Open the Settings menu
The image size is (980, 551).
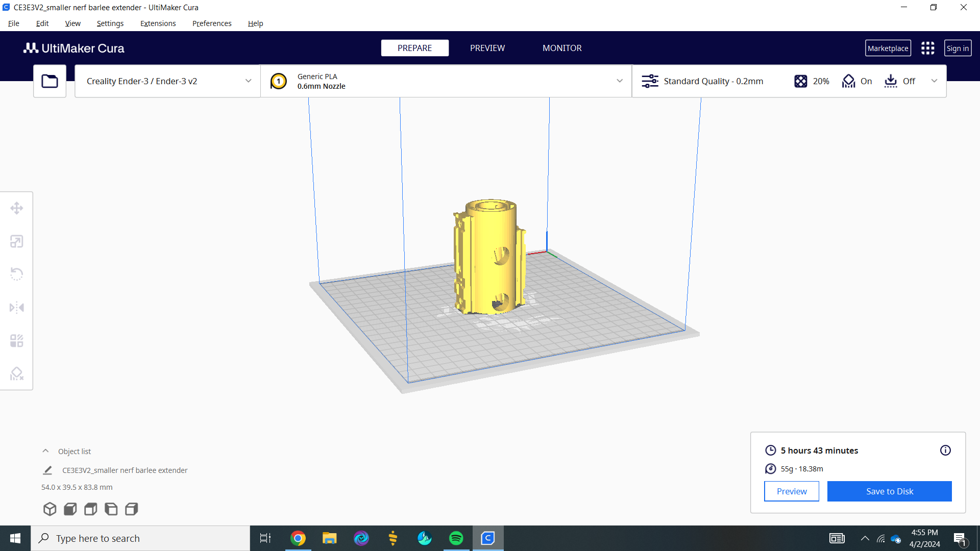click(110, 23)
